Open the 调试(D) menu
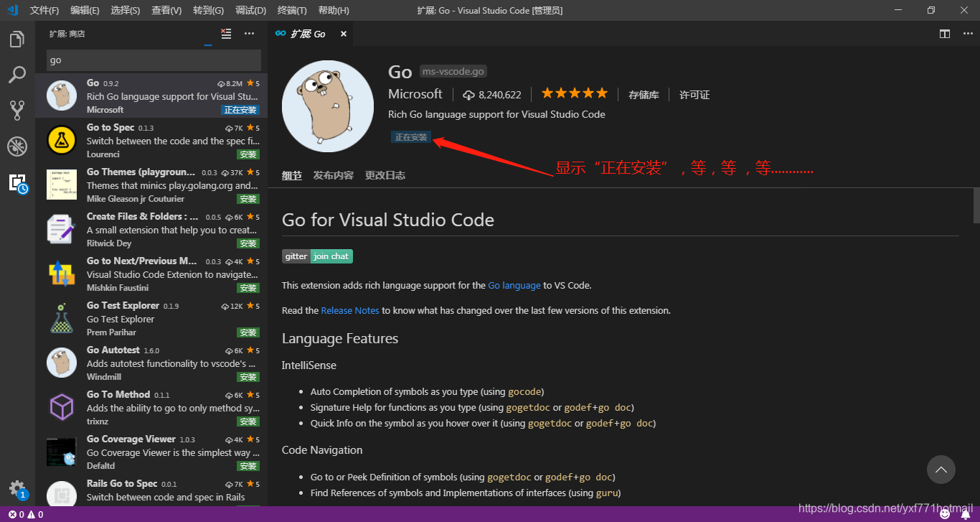Image resolution: width=980 pixels, height=522 pixels. tap(251, 10)
